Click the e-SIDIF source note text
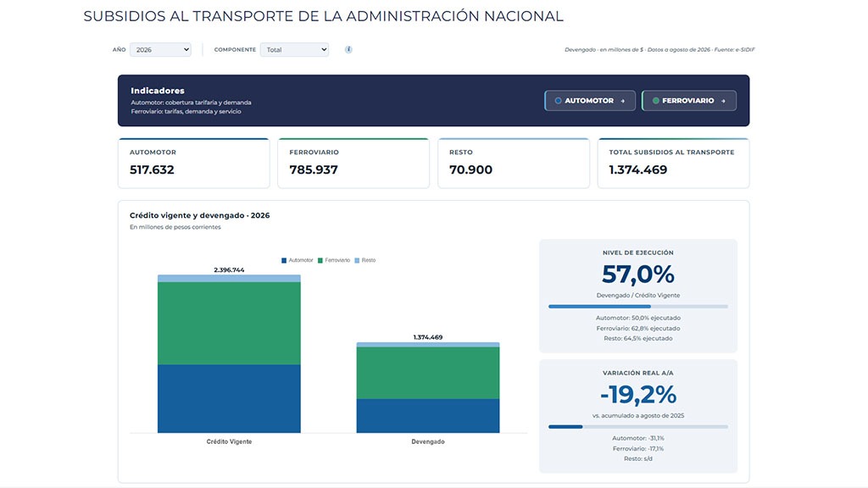 (x=659, y=50)
